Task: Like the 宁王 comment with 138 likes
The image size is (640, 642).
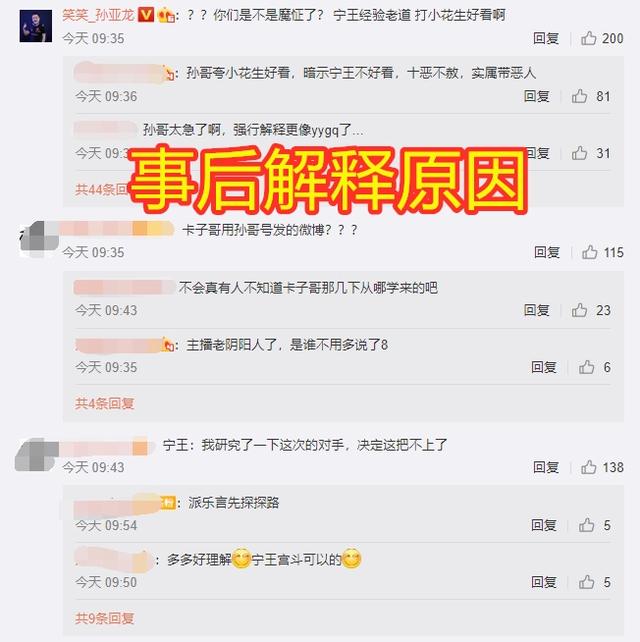Action: click(588, 467)
